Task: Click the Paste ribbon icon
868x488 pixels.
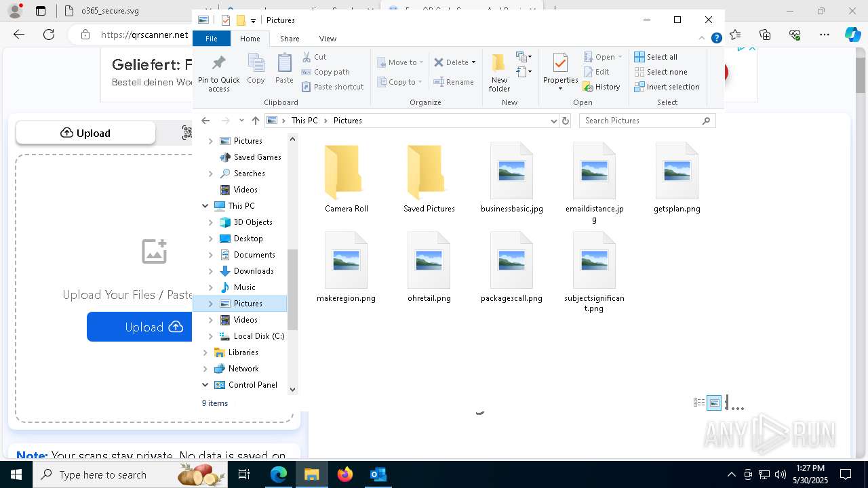Action: (284, 69)
